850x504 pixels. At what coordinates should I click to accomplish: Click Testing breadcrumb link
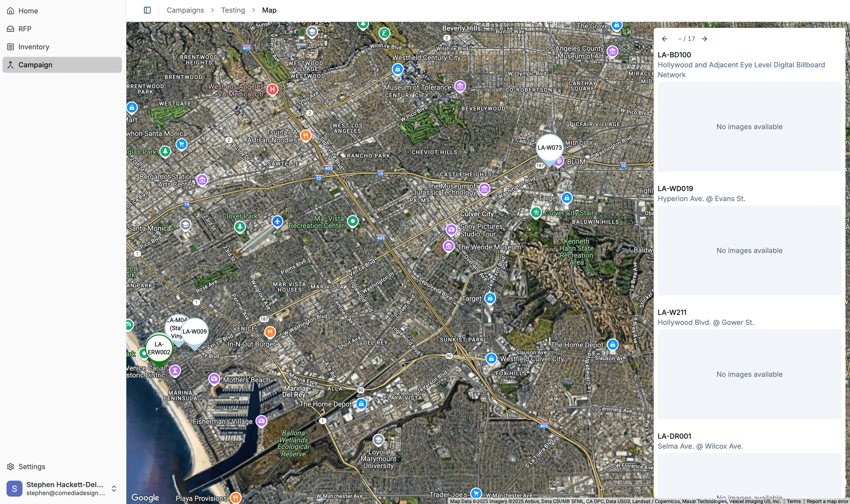tap(233, 10)
